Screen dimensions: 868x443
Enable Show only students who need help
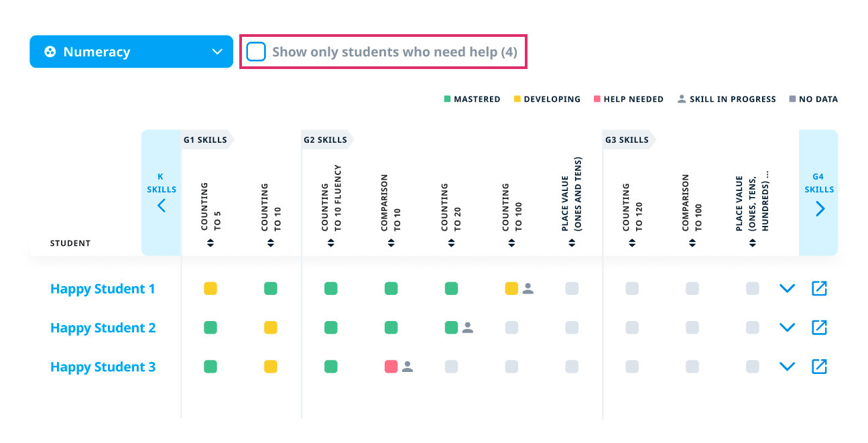coord(256,52)
